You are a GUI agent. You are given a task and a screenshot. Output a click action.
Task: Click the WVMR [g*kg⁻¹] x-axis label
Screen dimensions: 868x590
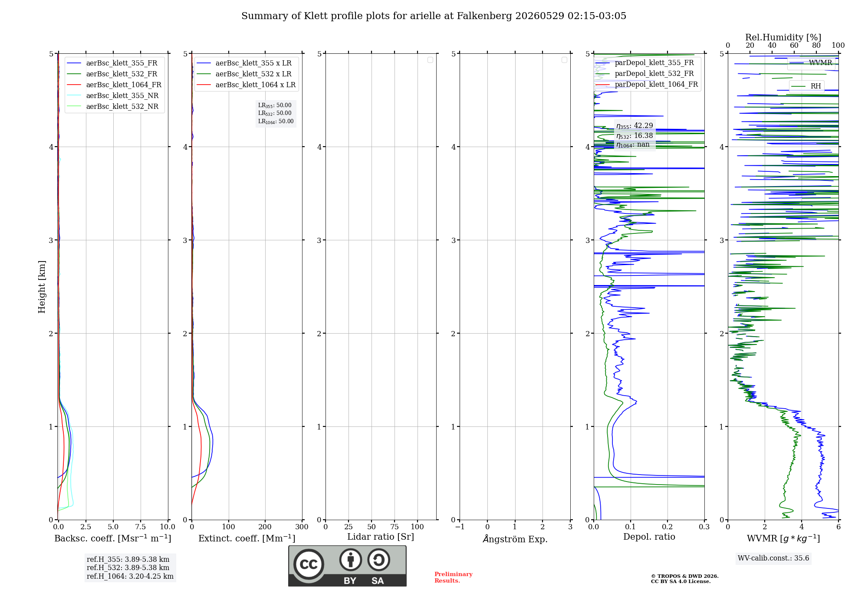tap(783, 538)
